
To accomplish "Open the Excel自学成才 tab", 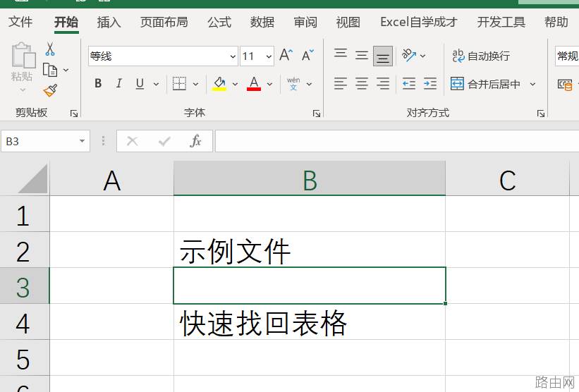I will click(x=419, y=22).
